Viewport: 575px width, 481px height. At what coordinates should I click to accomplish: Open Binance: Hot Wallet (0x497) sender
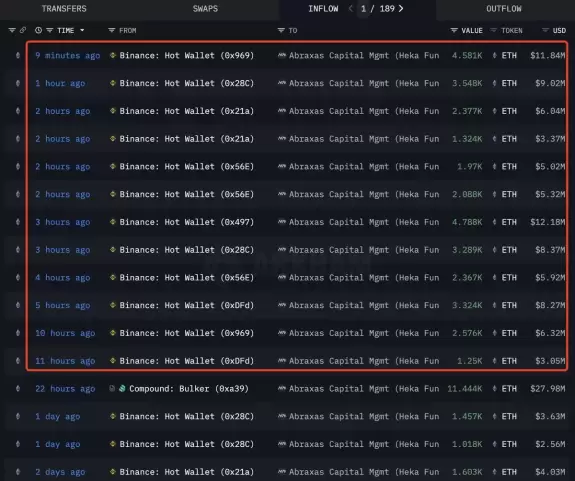(187, 222)
